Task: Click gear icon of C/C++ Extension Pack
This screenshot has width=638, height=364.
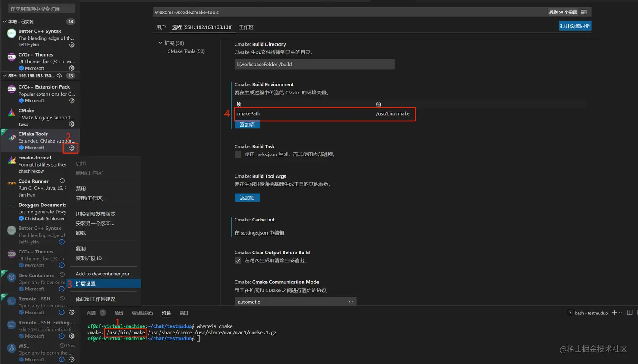Action: (72, 101)
